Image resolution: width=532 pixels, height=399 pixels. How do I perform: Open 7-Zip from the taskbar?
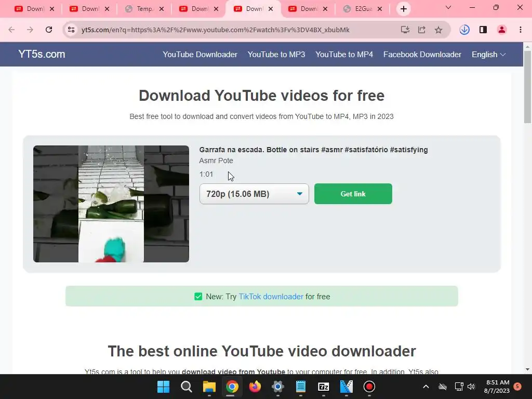click(323, 387)
